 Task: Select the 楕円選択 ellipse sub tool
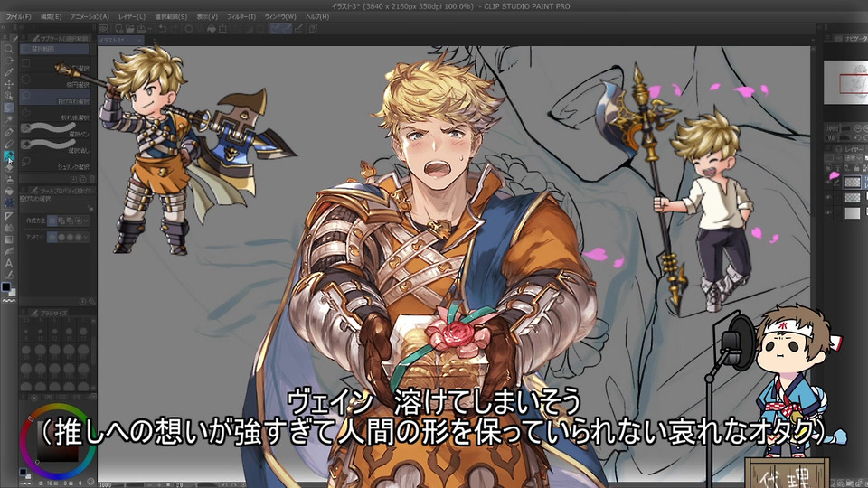pos(54,82)
